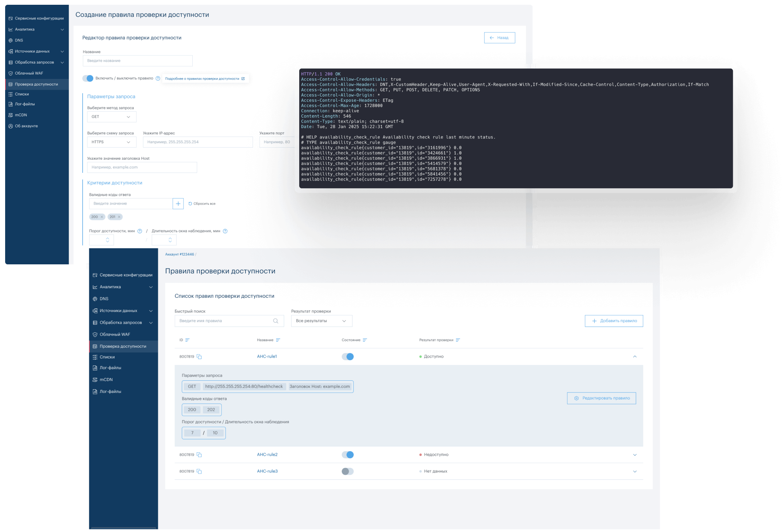Open the AHC-rule1 name link
Screen dimensions: 782x532
tap(267, 357)
